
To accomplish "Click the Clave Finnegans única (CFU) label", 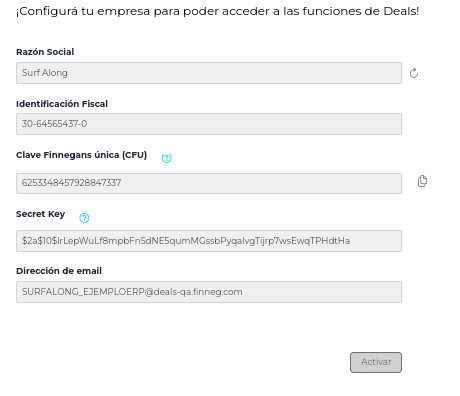I will click(x=82, y=155).
